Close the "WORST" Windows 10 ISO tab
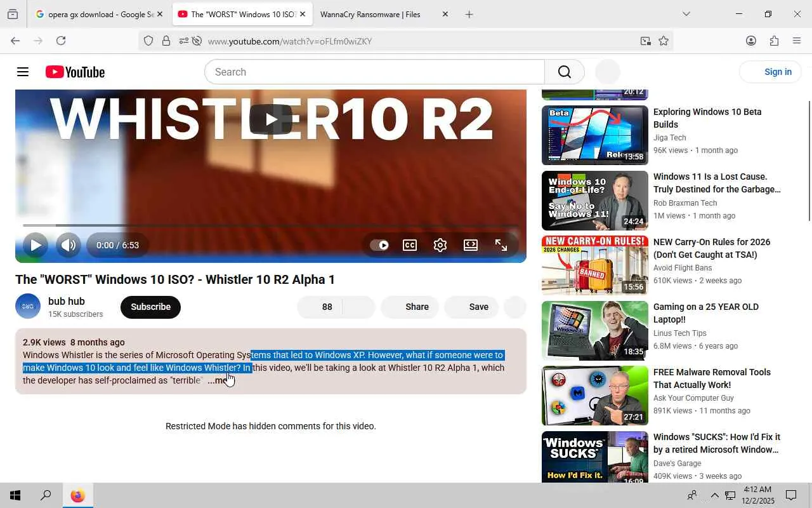This screenshot has height=508, width=812. [x=302, y=14]
